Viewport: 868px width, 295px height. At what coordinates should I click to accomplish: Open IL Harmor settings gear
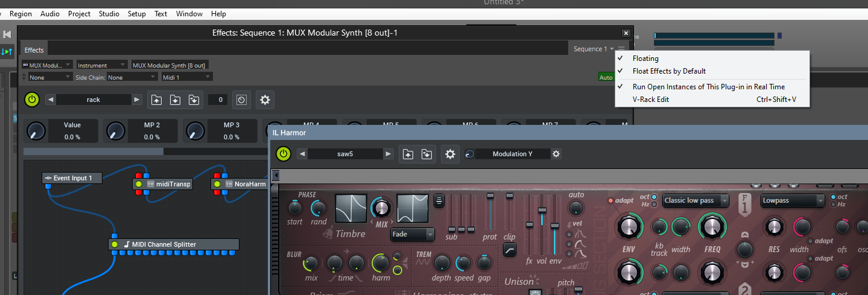pyautogui.click(x=450, y=154)
